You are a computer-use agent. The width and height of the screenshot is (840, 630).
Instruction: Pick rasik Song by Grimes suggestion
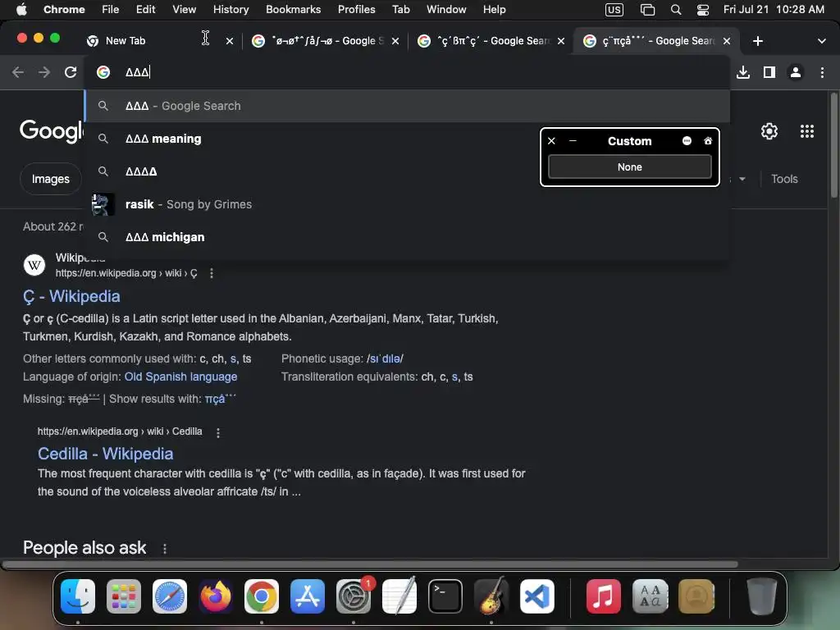[x=407, y=204]
